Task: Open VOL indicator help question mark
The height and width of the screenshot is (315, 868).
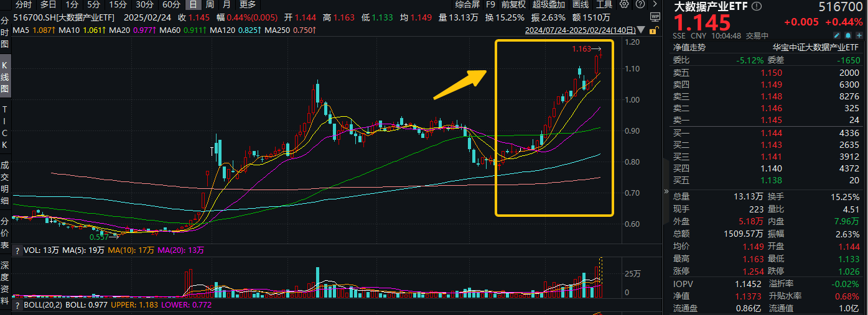Action: [17, 250]
